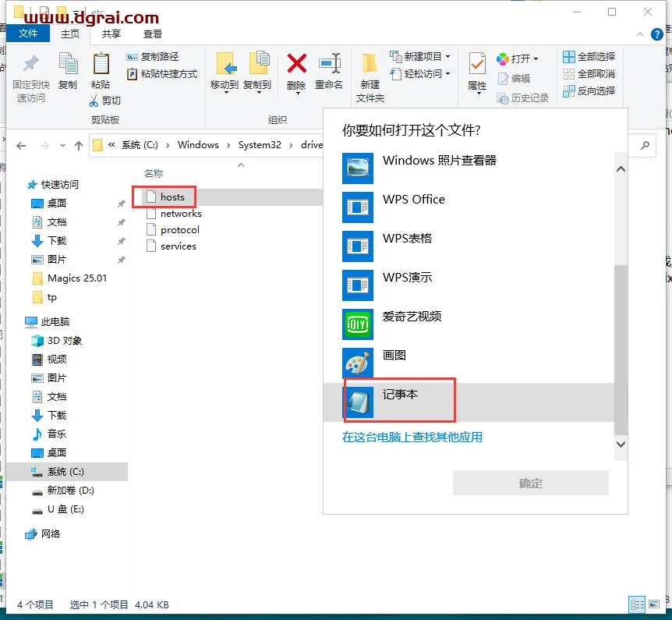Click Invert selection in ribbon

point(589,91)
